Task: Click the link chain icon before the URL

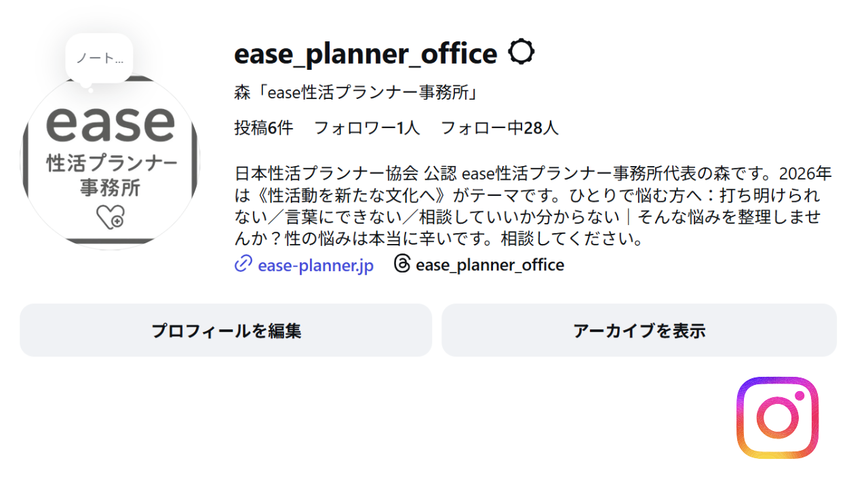Action: point(242,264)
